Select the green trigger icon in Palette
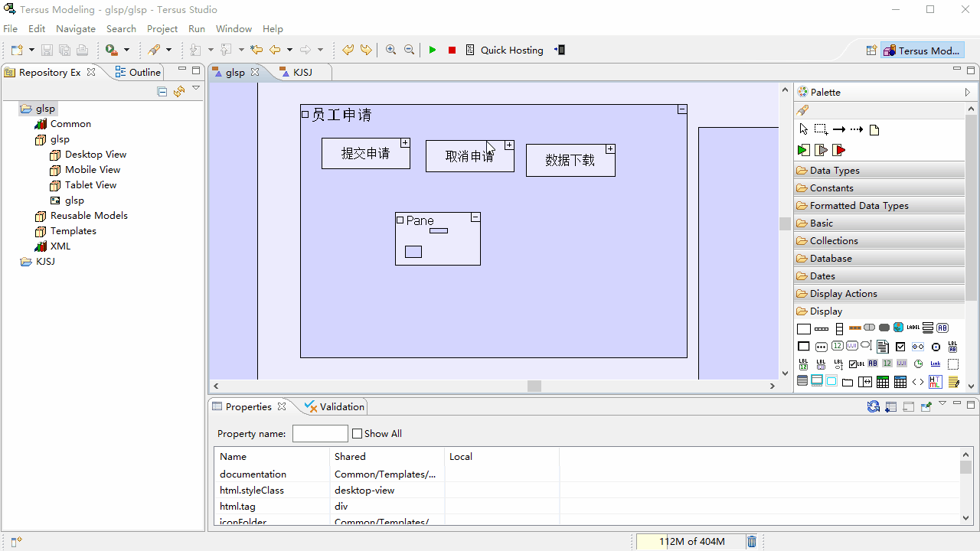The height and width of the screenshot is (551, 980). (x=803, y=150)
